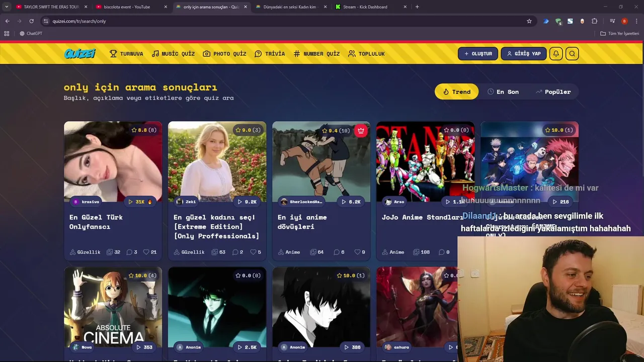Click the Nova author badge
Screen dimensions: 644x362
point(83,347)
